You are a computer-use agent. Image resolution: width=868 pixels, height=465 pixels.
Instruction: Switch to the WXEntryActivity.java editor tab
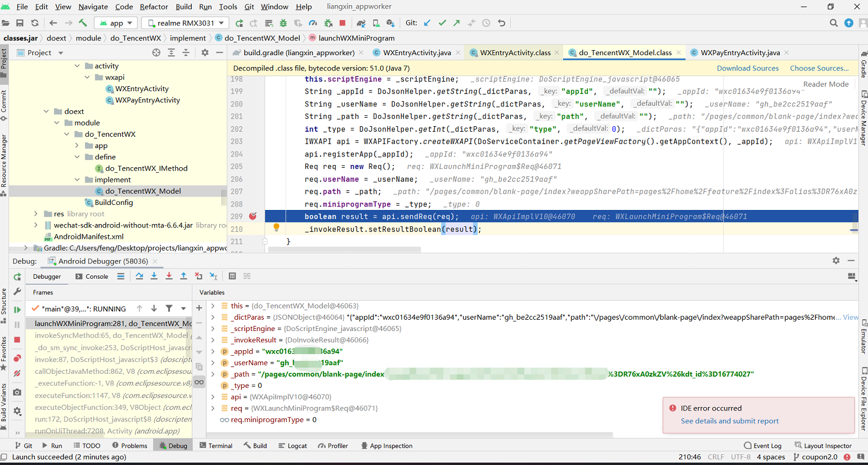(x=417, y=52)
